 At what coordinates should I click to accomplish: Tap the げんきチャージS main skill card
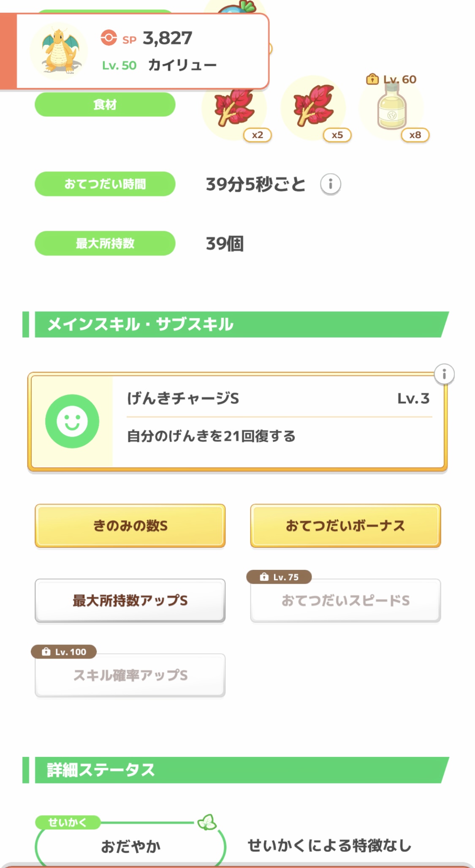279,422
